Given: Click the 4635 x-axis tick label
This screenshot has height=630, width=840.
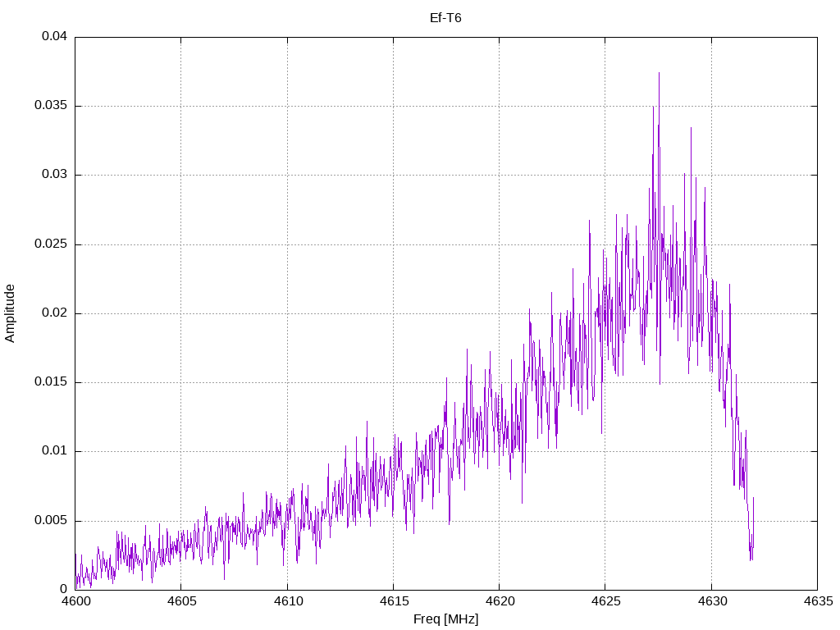Looking at the screenshot, I should click(818, 601).
